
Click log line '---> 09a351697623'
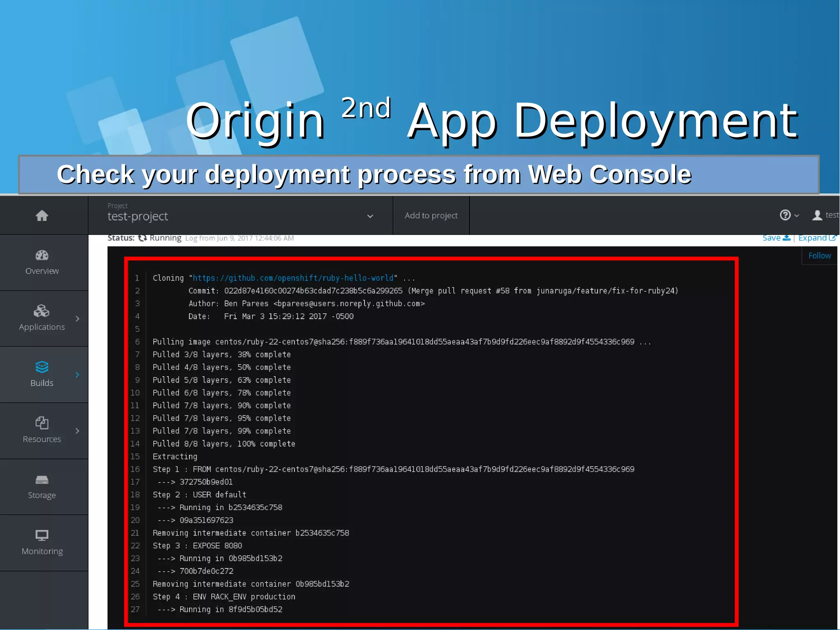click(x=195, y=520)
